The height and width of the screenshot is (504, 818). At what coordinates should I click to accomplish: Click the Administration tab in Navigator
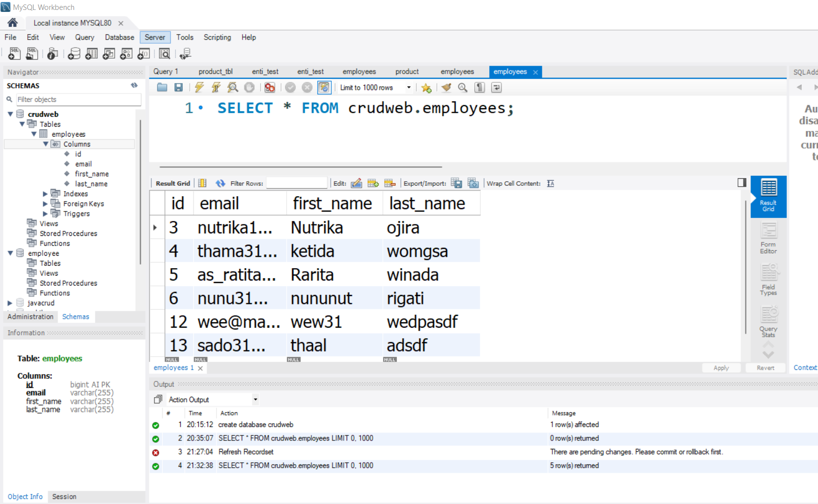click(30, 316)
